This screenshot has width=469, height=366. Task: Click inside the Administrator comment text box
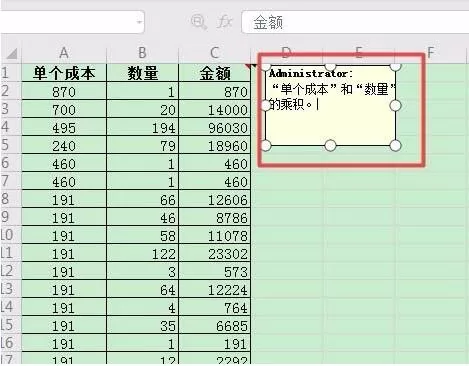[x=331, y=106]
